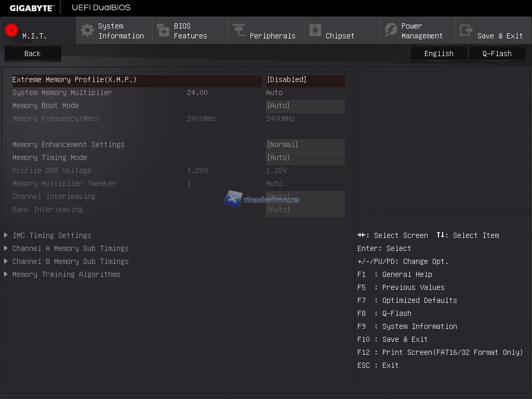The height and width of the screenshot is (399, 532).
Task: Click the Power Management lightning icon
Action: point(391,30)
